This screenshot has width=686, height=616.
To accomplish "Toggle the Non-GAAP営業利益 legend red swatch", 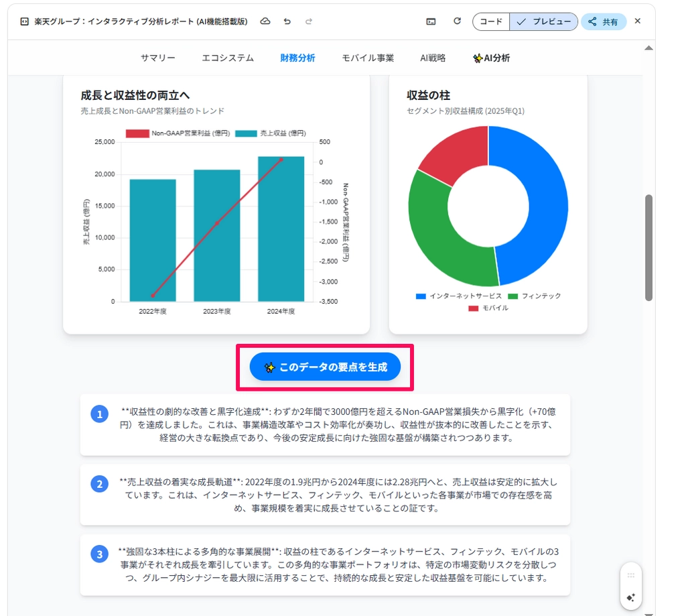I will (137, 133).
